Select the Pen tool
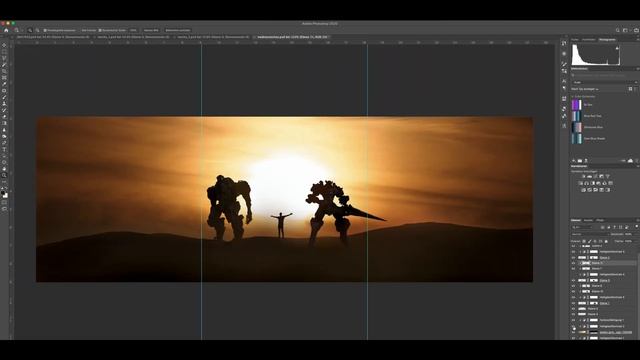The height and width of the screenshot is (360, 640). (4, 143)
